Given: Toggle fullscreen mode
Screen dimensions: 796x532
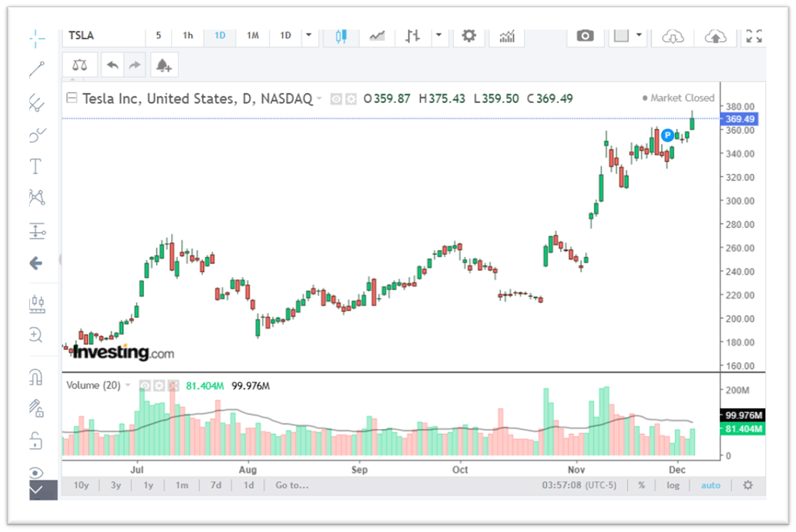Looking at the screenshot, I should [x=754, y=36].
